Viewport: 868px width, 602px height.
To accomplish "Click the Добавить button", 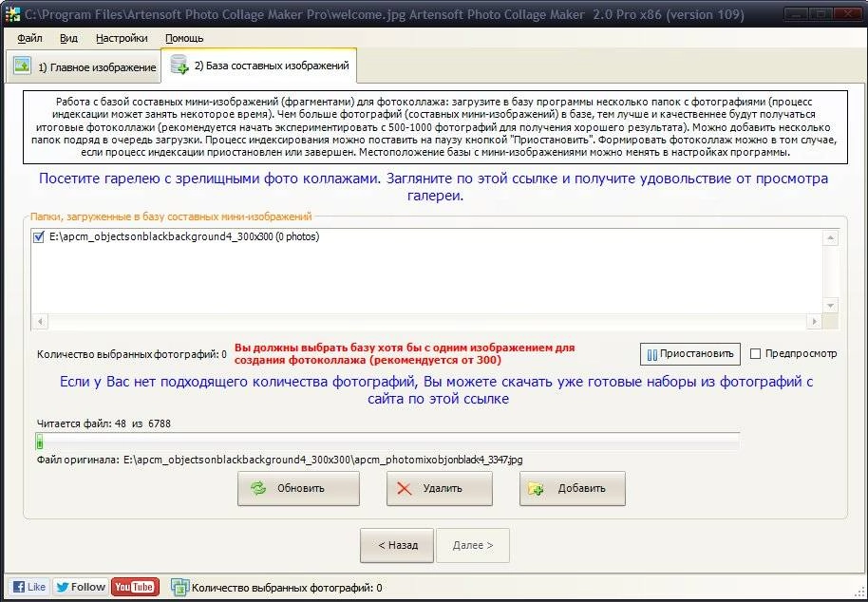I will [x=573, y=489].
